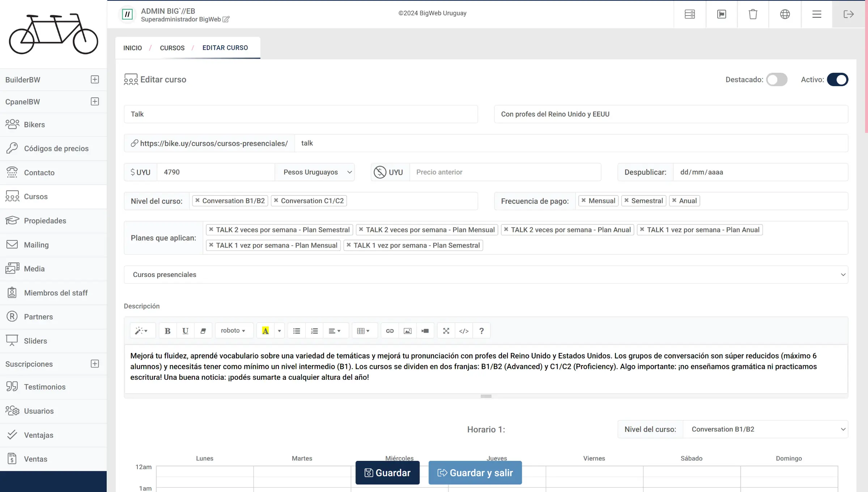The height and width of the screenshot is (492, 868).
Task: Toggle fullscreen mode in the editor toolbar
Action: point(446,331)
